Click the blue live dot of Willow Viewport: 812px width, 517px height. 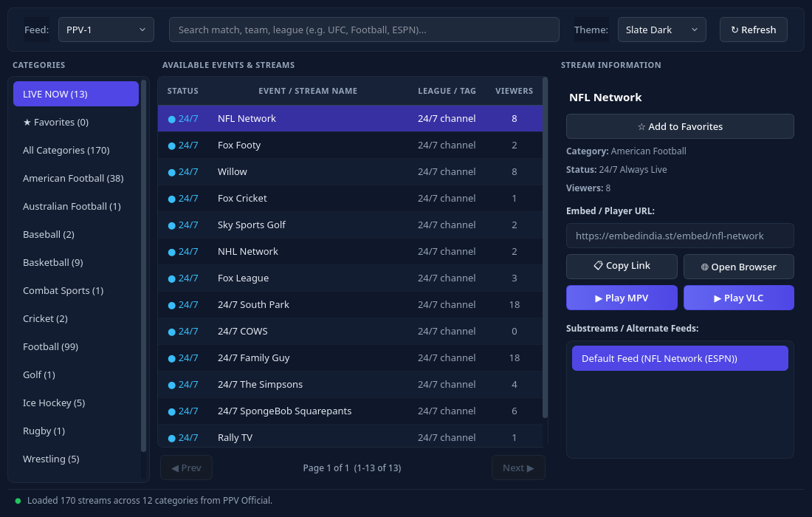[171, 173]
